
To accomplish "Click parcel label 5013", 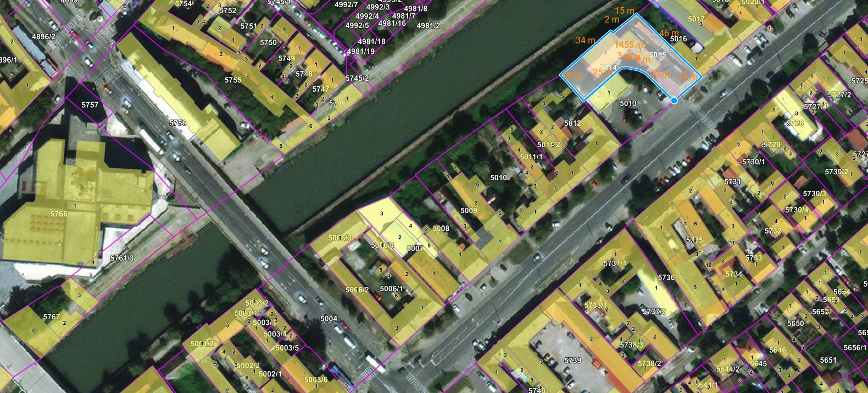I will click(628, 103).
